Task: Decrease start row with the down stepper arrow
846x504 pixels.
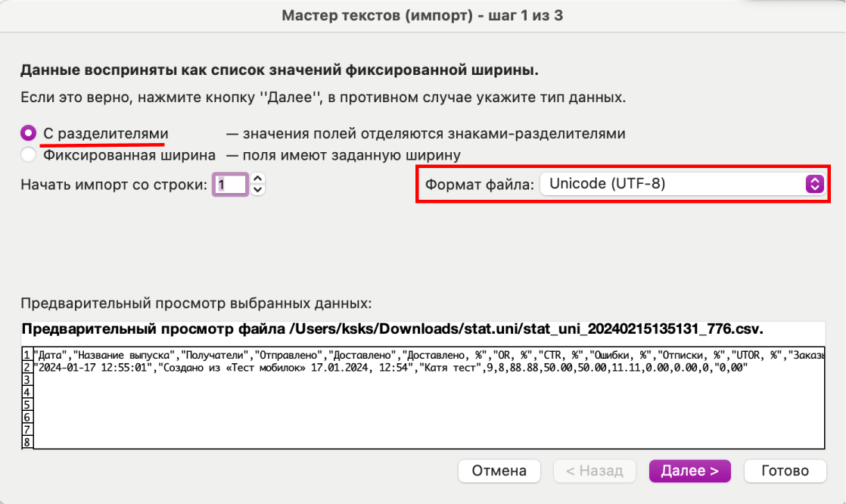Action: pos(257,188)
